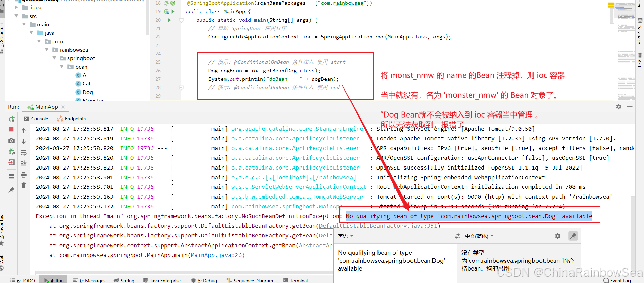Viewport: 644px width, 283px height.
Task: Open the Favorites side panel
Action: [x=2, y=231]
